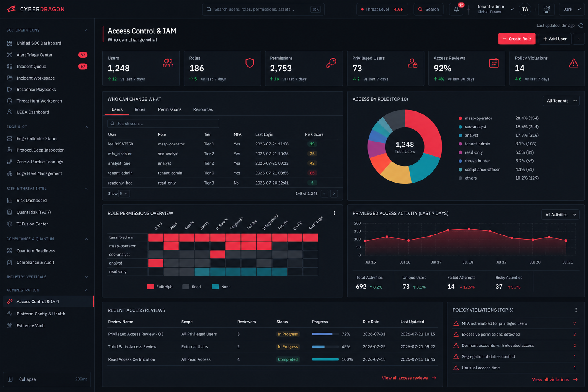Collapse the SOC Operations section
The image size is (588, 392).
[86, 30]
